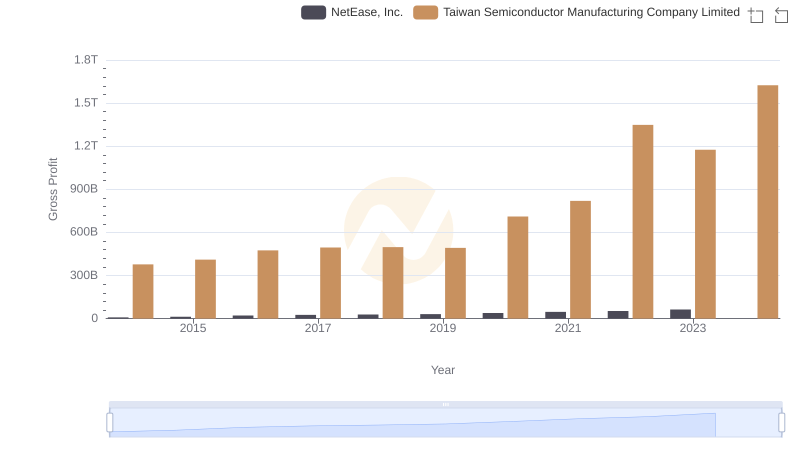Grab the left handle of range slider
This screenshot has width=800, height=461.
pyautogui.click(x=110, y=423)
